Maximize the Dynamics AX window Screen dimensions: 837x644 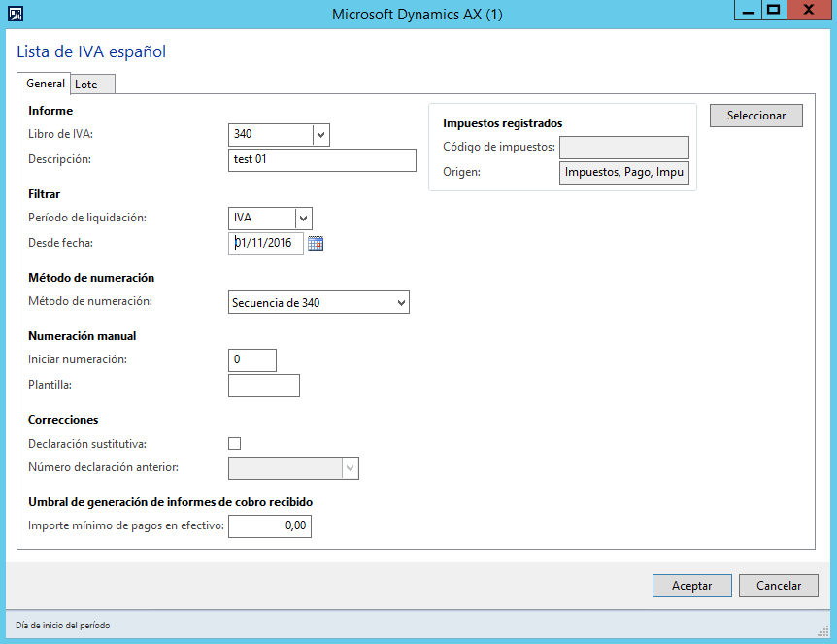point(774,10)
